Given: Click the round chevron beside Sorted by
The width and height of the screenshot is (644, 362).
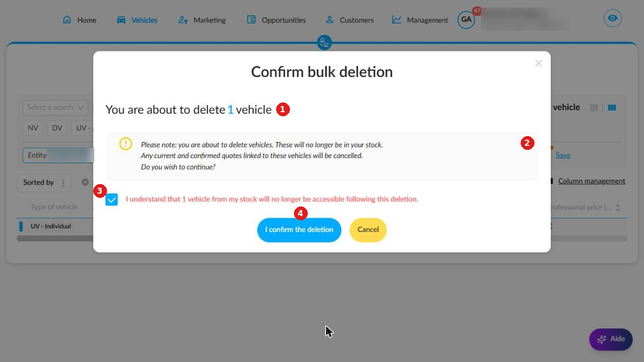Looking at the screenshot, I should point(85,182).
